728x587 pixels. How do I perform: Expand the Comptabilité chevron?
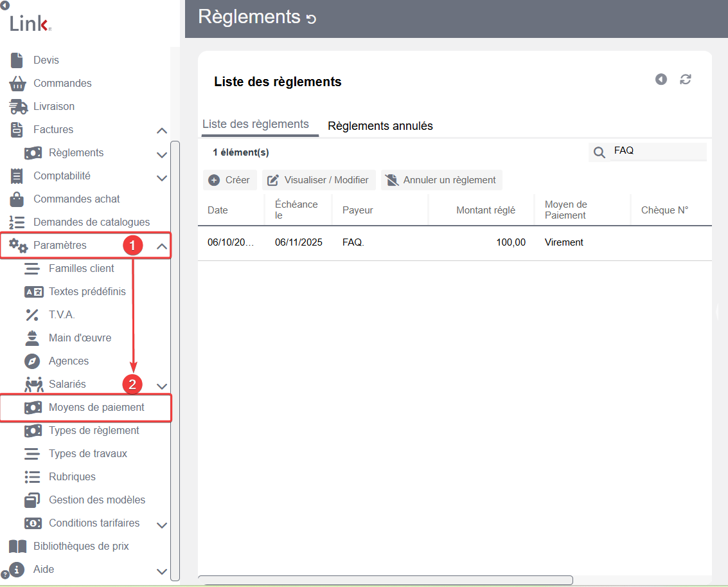click(x=161, y=177)
